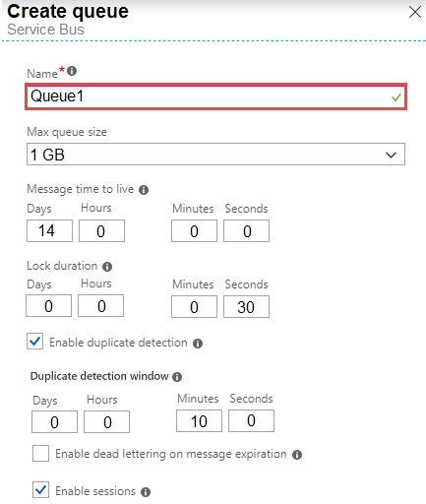Click the Queue1 name input field

[215, 96]
